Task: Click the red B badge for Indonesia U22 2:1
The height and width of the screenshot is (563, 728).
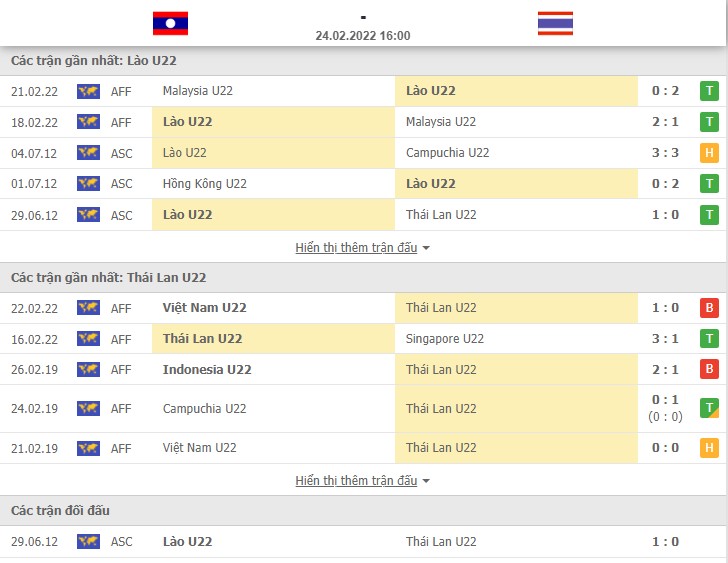Action: [x=709, y=369]
